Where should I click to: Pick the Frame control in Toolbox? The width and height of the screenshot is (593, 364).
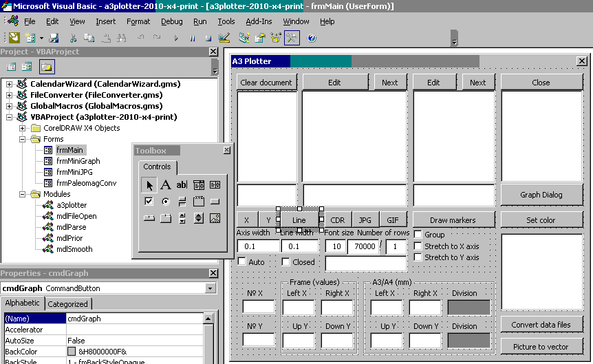click(199, 202)
